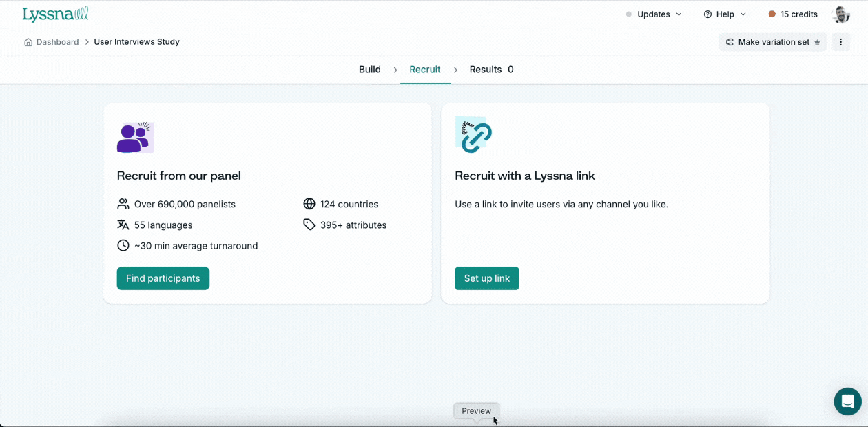Click Make variation set button

click(773, 42)
